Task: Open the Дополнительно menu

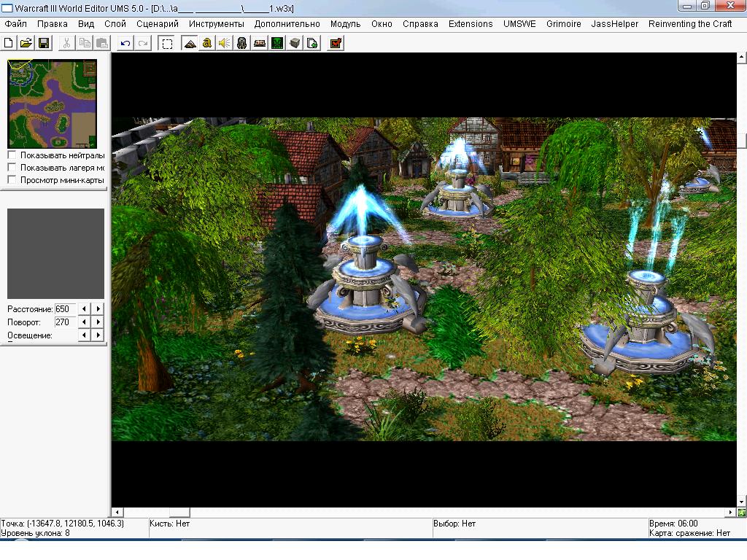Action: [287, 24]
